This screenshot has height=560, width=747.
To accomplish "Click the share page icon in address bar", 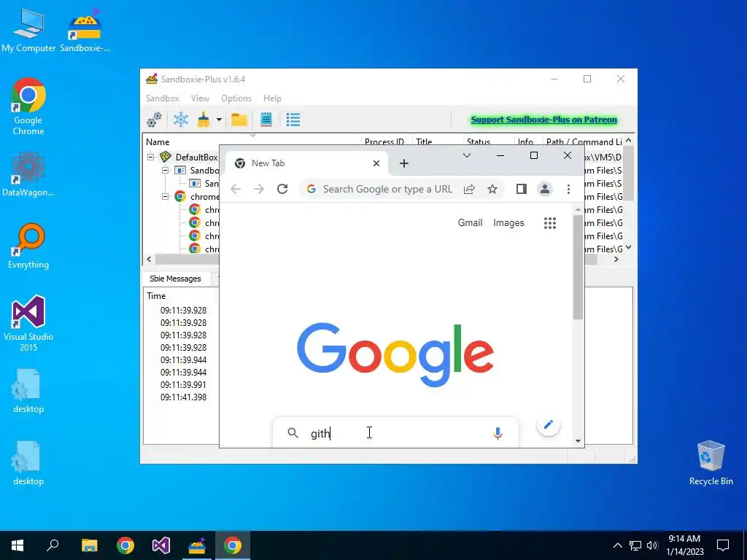I will [469, 189].
